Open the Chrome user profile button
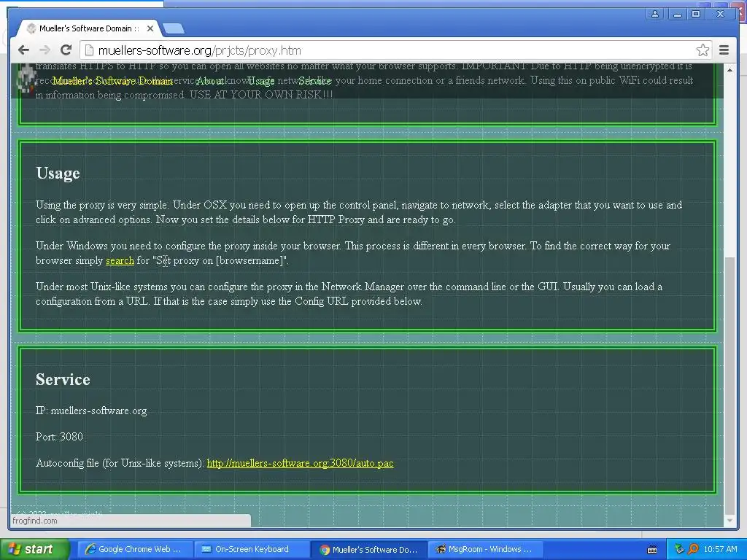 click(655, 14)
